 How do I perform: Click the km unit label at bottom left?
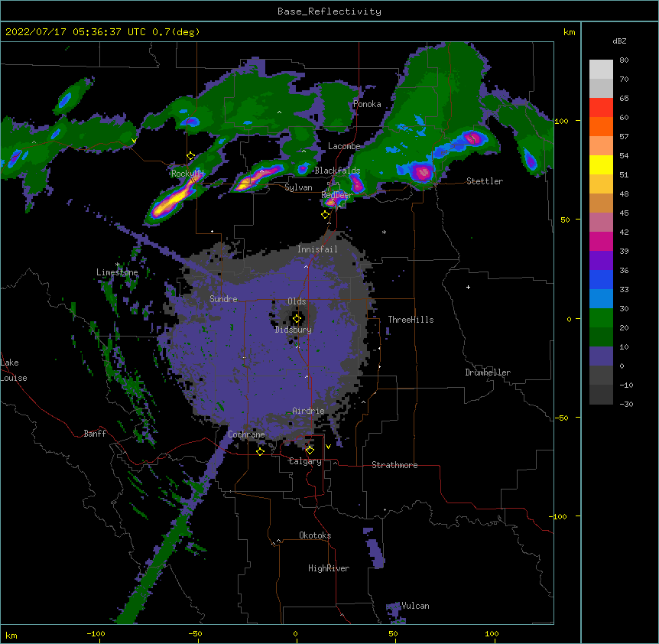[11, 636]
